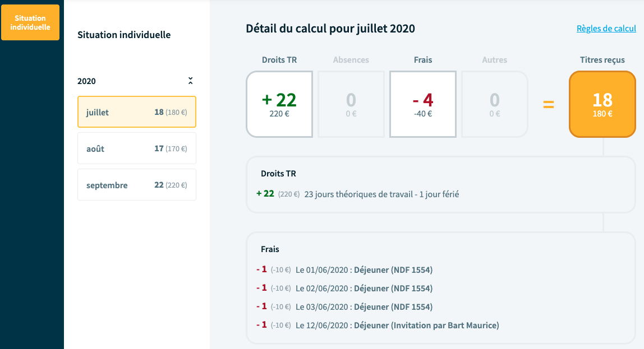644x349 pixels.
Task: Click the Absences 0 card
Action: coord(351,104)
